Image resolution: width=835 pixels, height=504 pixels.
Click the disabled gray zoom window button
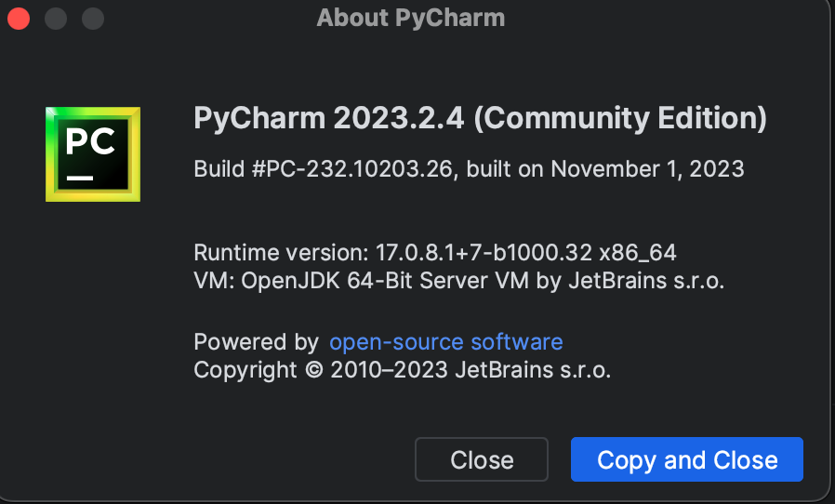point(93,18)
